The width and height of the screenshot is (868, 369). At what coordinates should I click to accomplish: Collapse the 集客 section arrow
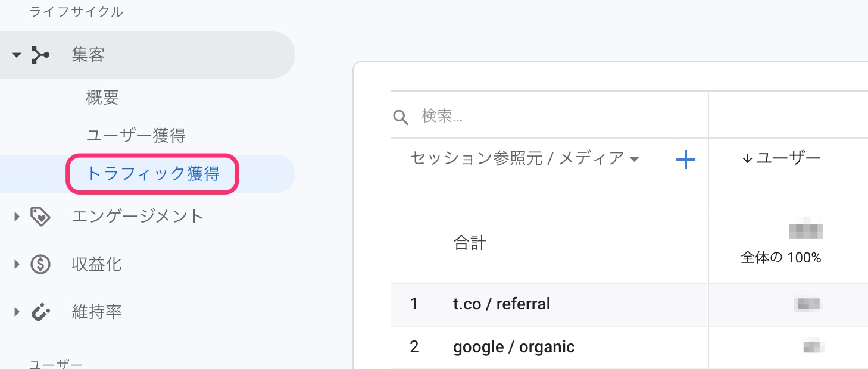(x=16, y=55)
